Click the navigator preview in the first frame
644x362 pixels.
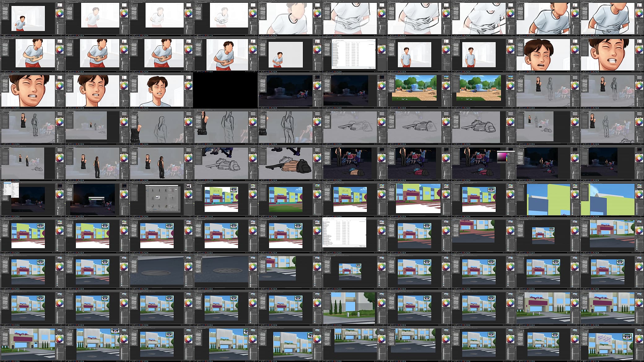coord(59,5)
